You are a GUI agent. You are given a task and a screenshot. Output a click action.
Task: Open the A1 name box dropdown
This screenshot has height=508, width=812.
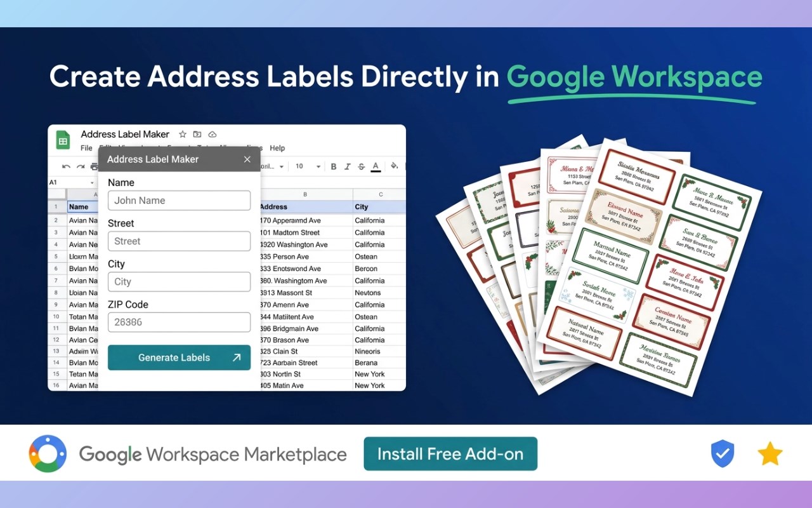pos(93,182)
